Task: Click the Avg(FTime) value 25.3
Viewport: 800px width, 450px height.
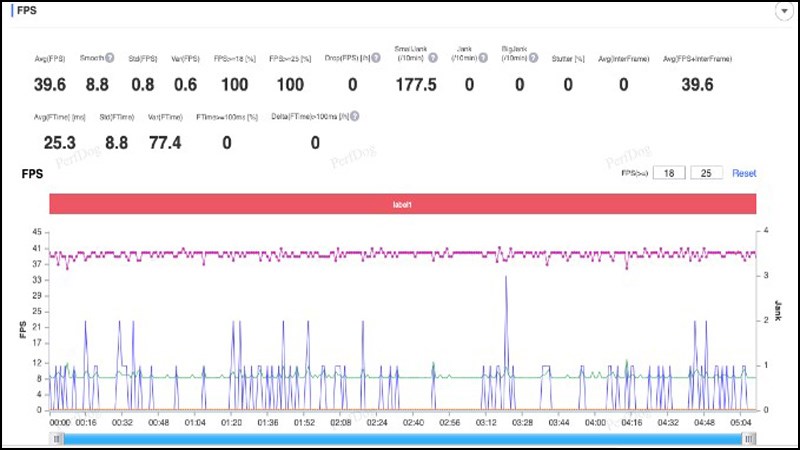Action: [59, 143]
